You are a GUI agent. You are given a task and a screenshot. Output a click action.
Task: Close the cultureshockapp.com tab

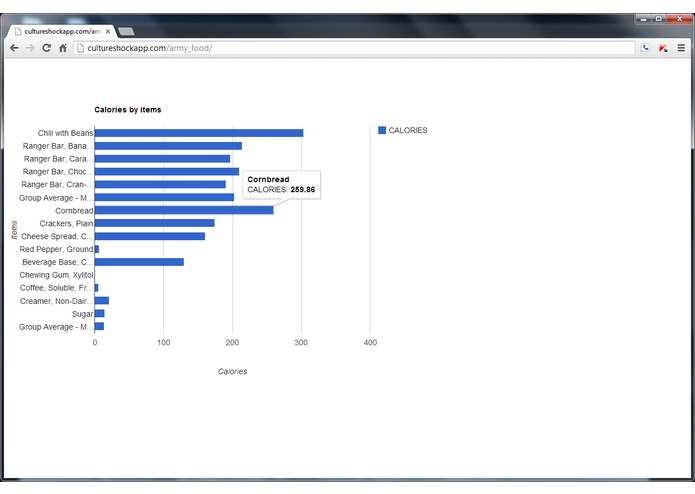click(108, 31)
